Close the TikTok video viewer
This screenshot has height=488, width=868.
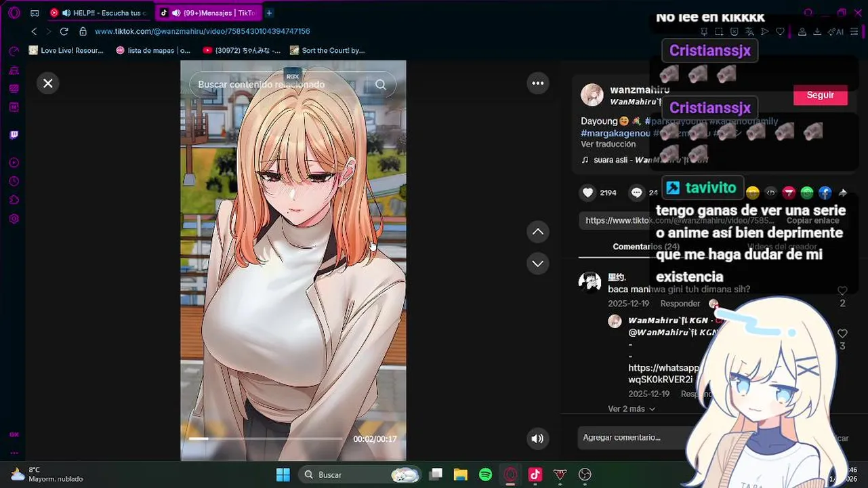click(x=48, y=83)
